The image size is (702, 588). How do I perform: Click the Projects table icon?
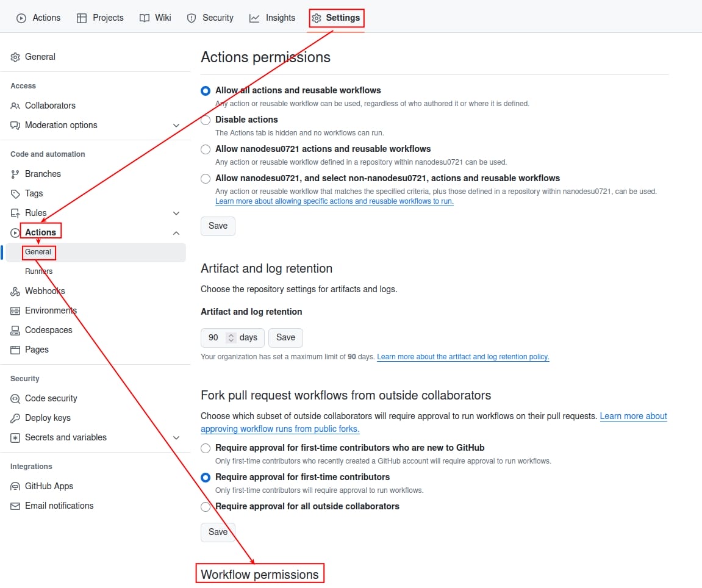82,18
